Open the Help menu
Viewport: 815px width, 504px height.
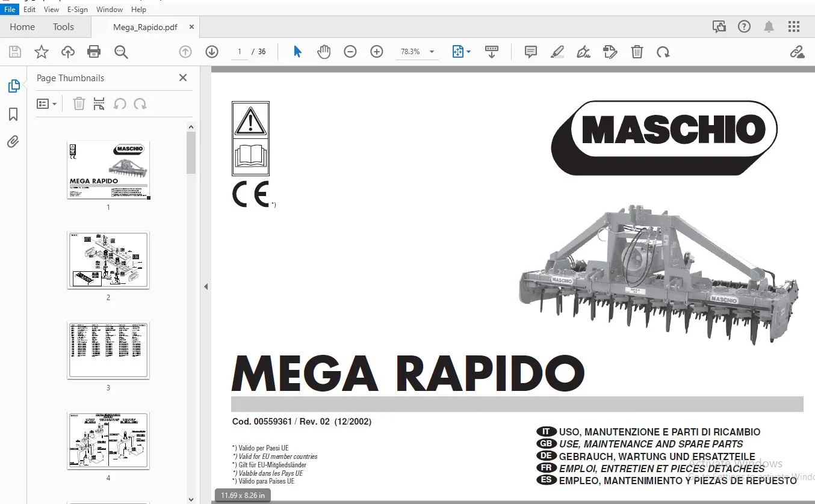(x=139, y=10)
